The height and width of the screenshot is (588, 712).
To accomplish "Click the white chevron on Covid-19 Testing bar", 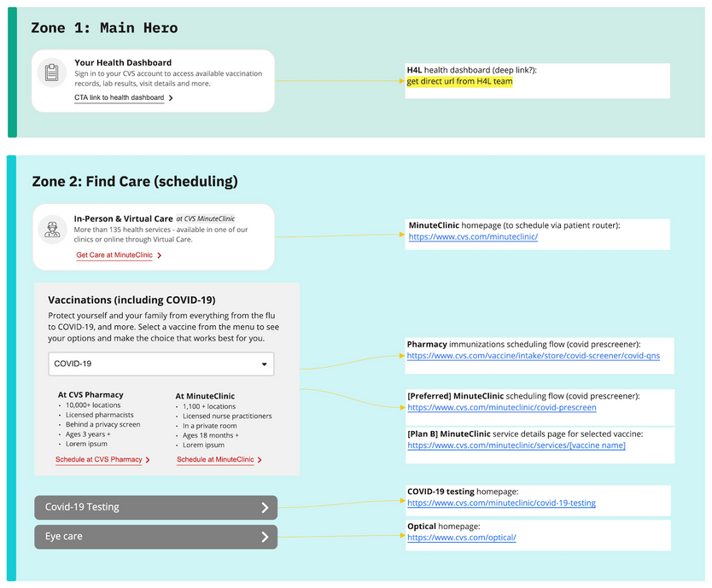I will (266, 508).
